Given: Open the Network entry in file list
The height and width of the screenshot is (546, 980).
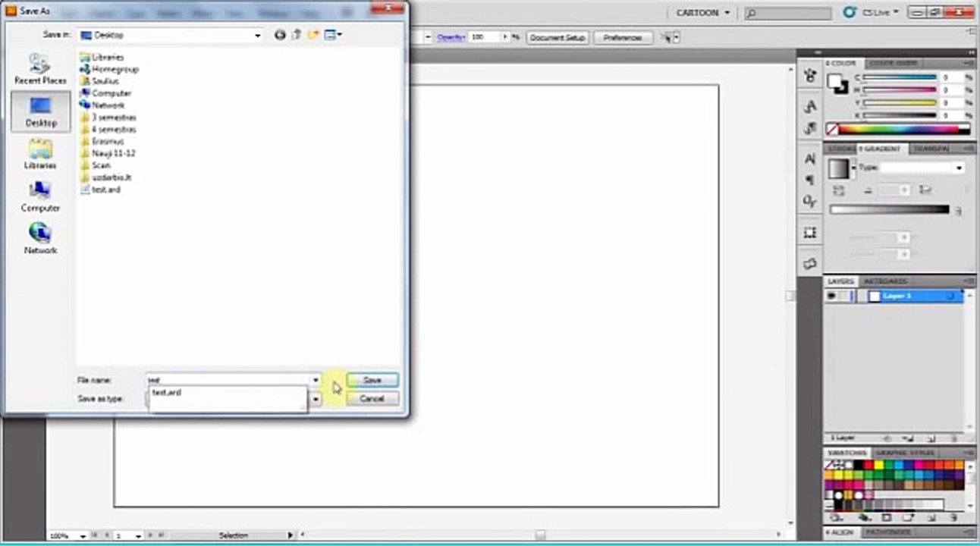Looking at the screenshot, I should pyautogui.click(x=102, y=105).
